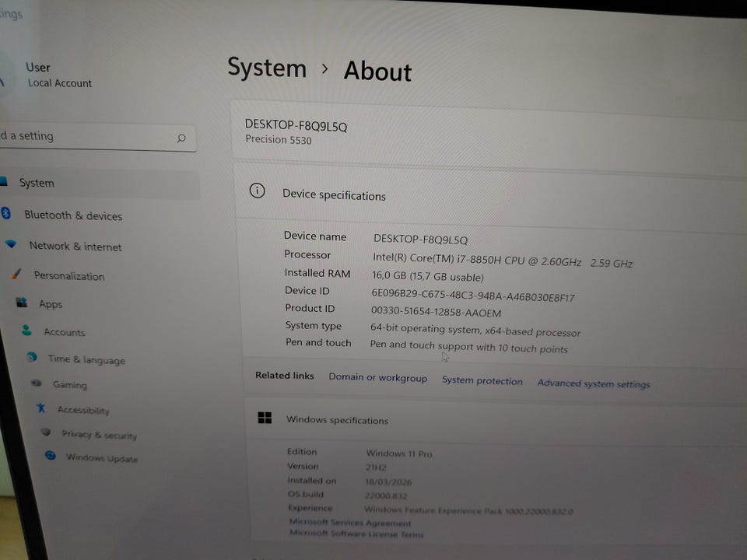Click Experience value Windows Feature Experience Pack

pyautogui.click(x=468, y=510)
